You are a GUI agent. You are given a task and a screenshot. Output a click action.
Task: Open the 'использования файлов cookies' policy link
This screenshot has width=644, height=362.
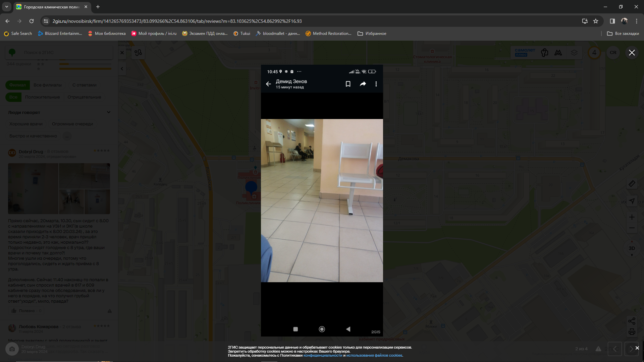374,356
